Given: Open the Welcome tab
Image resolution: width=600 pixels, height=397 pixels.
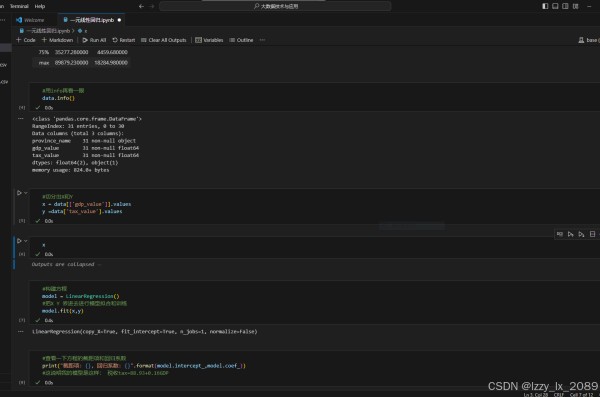Looking at the screenshot, I should click(30, 20).
